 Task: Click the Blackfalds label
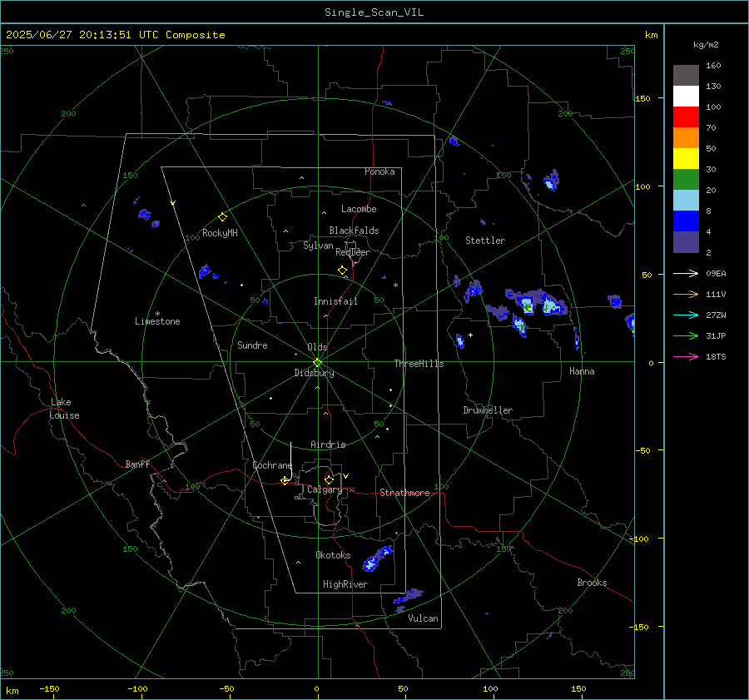pyautogui.click(x=354, y=231)
